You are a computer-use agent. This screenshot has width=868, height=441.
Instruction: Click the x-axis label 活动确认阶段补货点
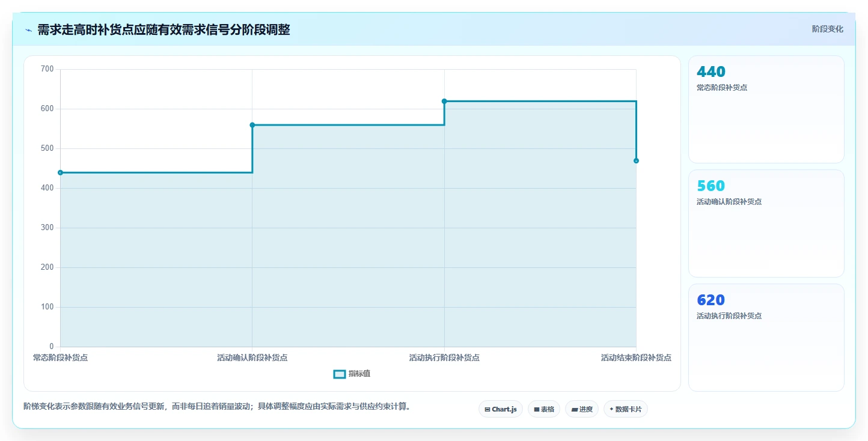[x=252, y=357]
